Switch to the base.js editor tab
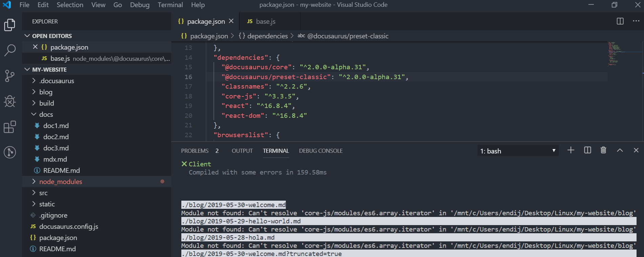644x257 pixels. click(x=270, y=21)
